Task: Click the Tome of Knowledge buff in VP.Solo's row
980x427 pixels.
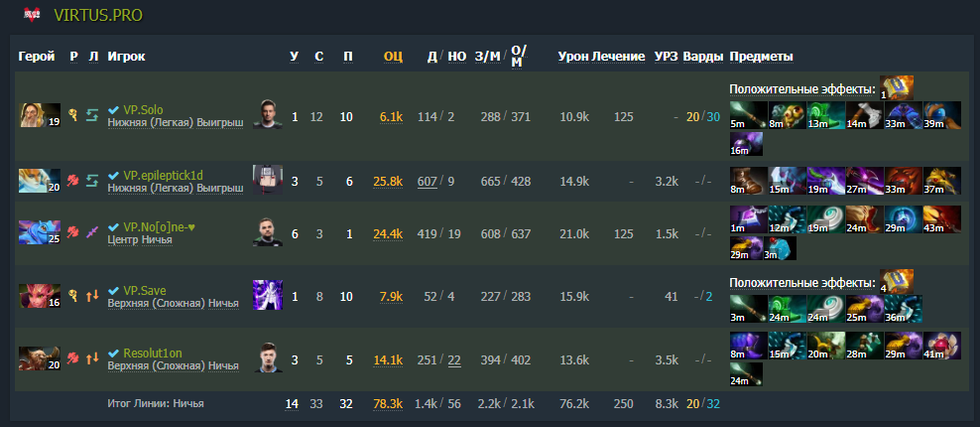Action: pos(897,87)
